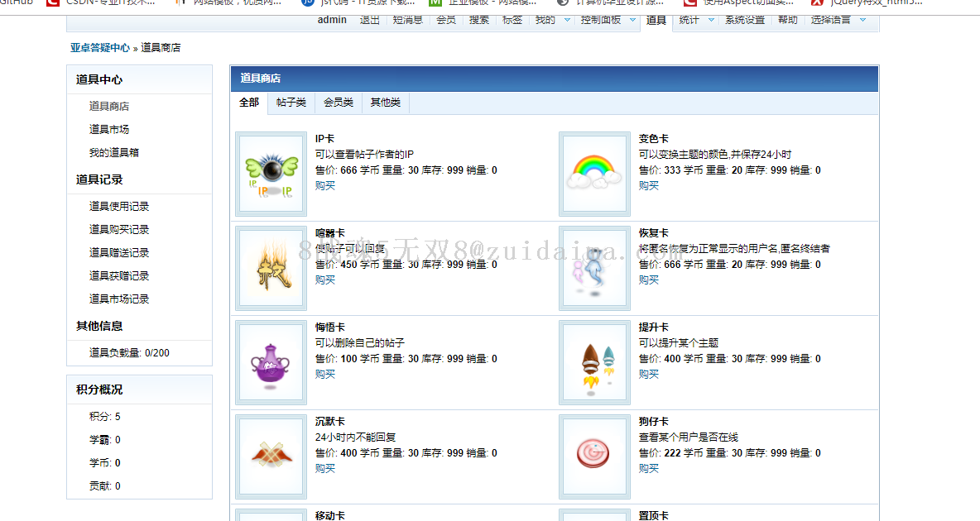The width and height of the screenshot is (980, 521).
Task: Buy the 恢复卡 via its 购买 link
Action: coord(648,280)
